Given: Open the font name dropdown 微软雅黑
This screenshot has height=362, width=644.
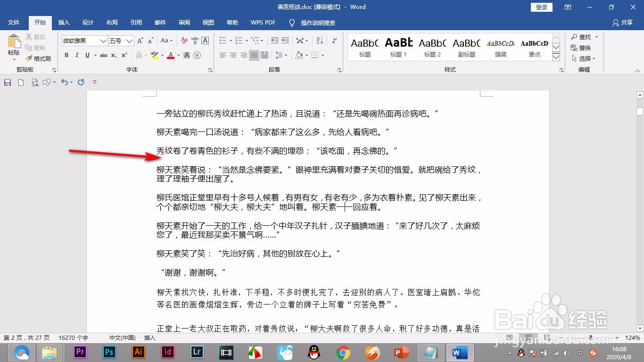Looking at the screenshot, I should tap(103, 41).
